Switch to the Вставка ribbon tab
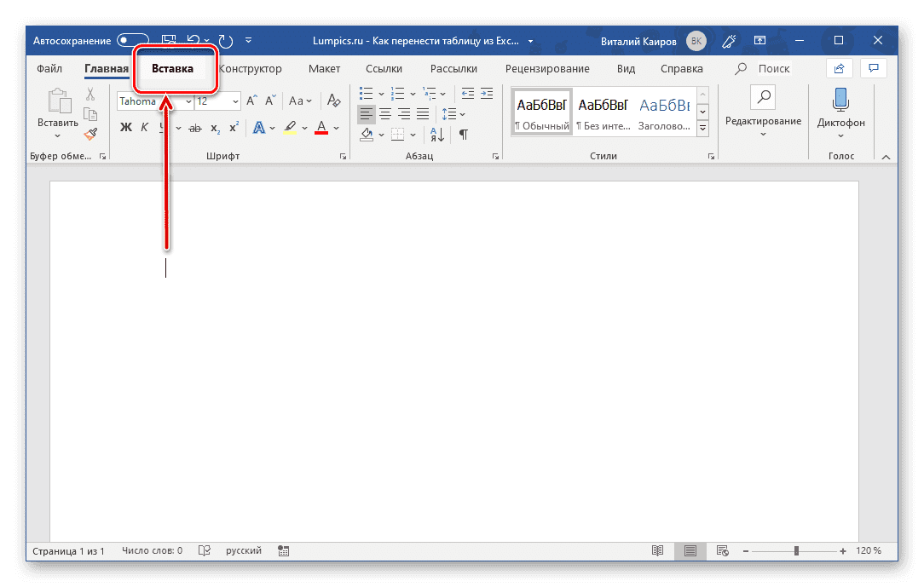 [x=173, y=68]
